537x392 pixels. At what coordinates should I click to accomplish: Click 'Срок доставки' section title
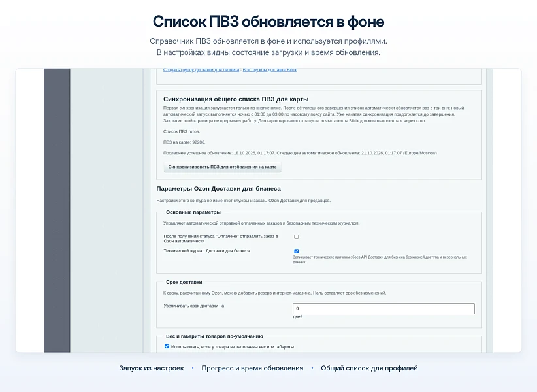(184, 282)
